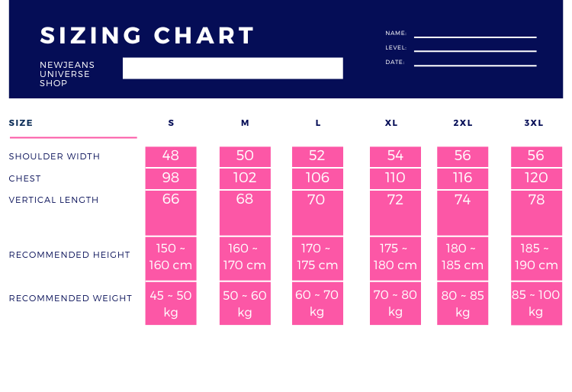Select the 3XL size column header
Image resolution: width=572 pixels, height=392 pixels.
534,123
